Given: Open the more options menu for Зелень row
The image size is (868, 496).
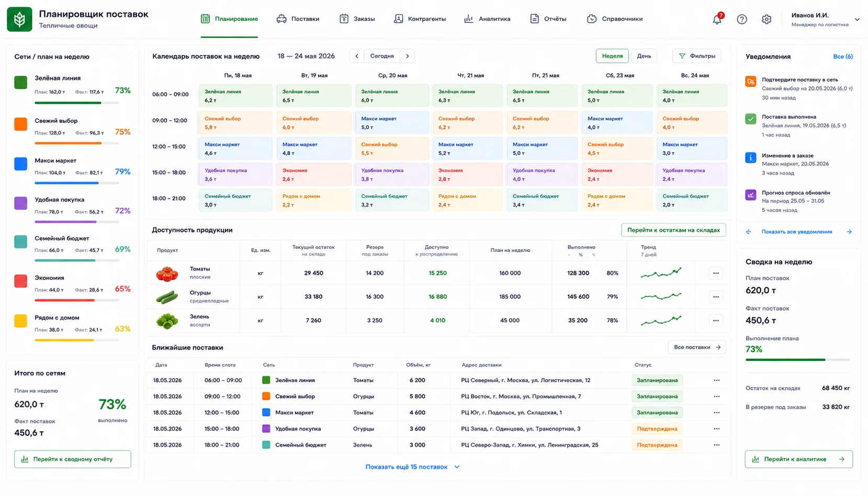Looking at the screenshot, I should (716, 321).
